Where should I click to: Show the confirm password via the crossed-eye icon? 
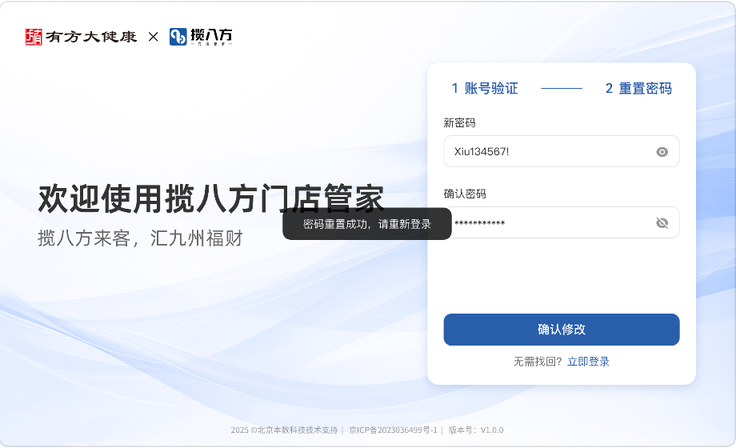[662, 223]
